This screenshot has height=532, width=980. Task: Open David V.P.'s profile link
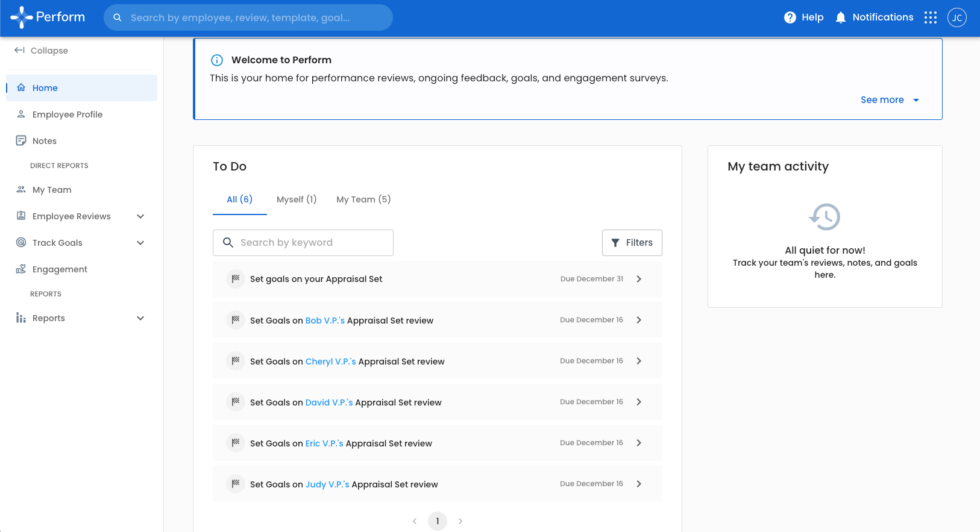329,402
